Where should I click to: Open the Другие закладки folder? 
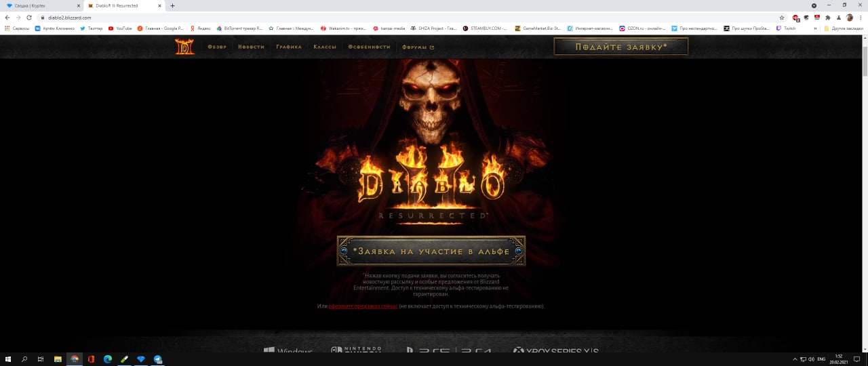point(844,28)
